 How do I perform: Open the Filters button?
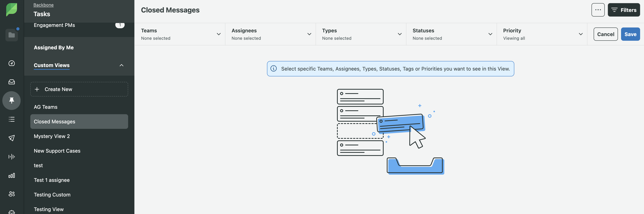pyautogui.click(x=624, y=10)
